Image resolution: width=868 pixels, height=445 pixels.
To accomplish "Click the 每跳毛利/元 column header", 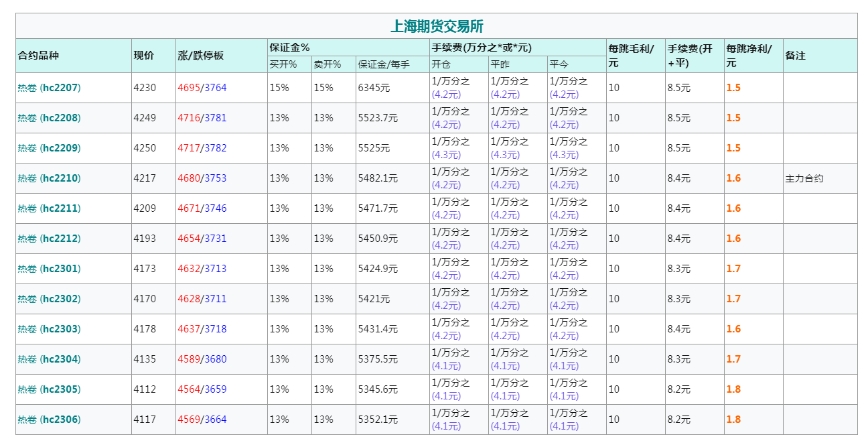I will tap(630, 56).
